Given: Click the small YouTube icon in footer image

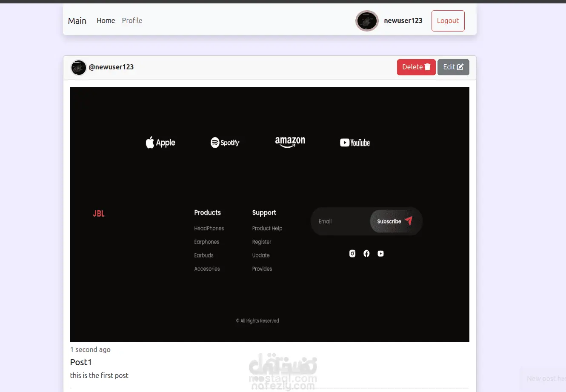Looking at the screenshot, I should click(380, 254).
